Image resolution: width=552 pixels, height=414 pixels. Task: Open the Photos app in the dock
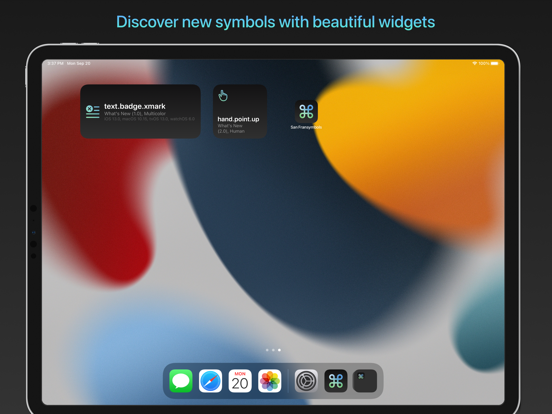coord(270,381)
